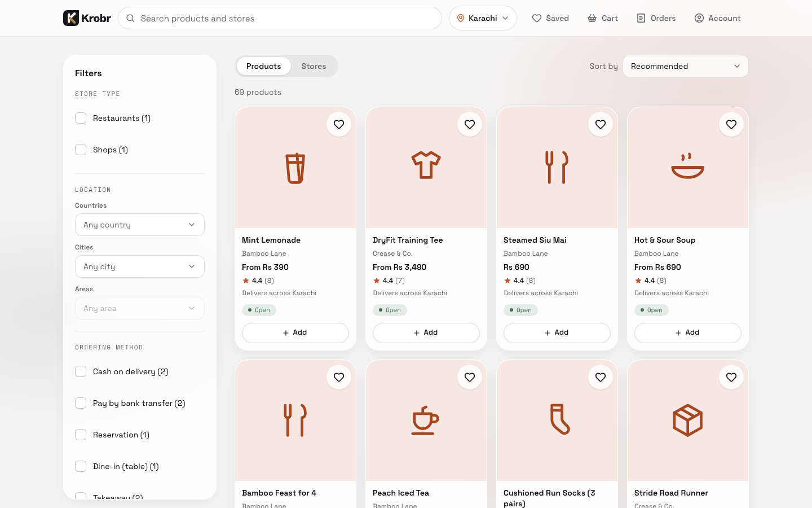Open Stride Road Runner title
This screenshot has width=812, height=508.
coord(671,493)
